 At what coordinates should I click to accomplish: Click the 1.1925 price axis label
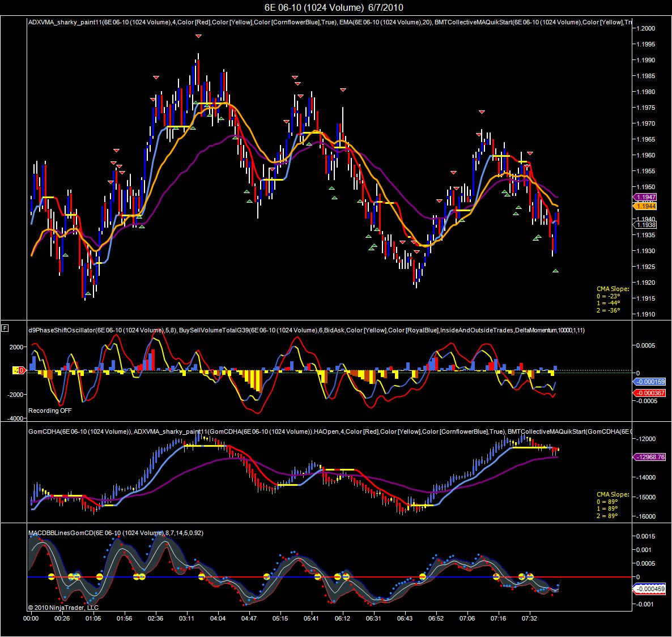(x=646, y=267)
